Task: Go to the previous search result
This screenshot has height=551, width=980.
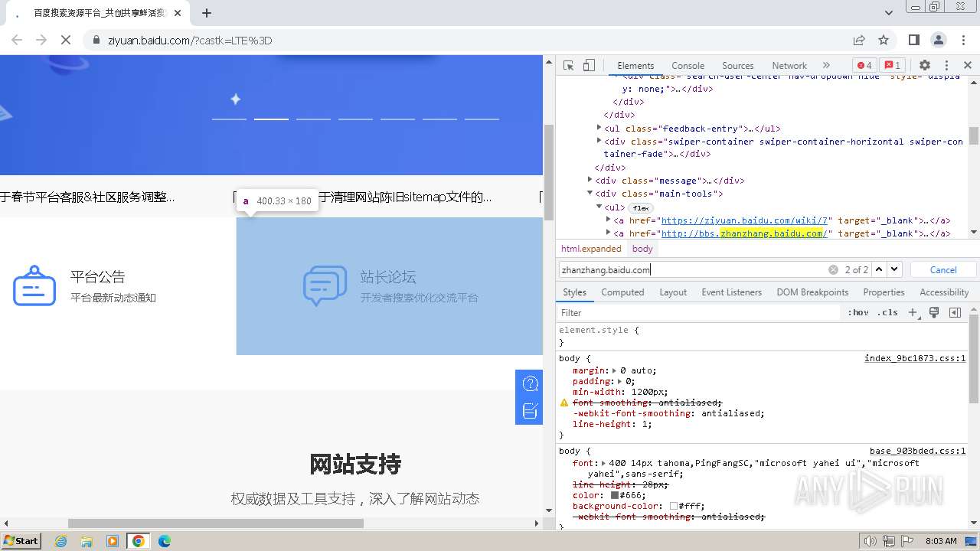Action: (x=879, y=269)
